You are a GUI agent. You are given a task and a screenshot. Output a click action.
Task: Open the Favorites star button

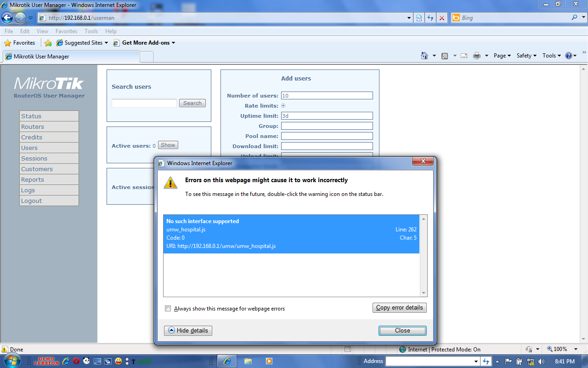[x=20, y=43]
